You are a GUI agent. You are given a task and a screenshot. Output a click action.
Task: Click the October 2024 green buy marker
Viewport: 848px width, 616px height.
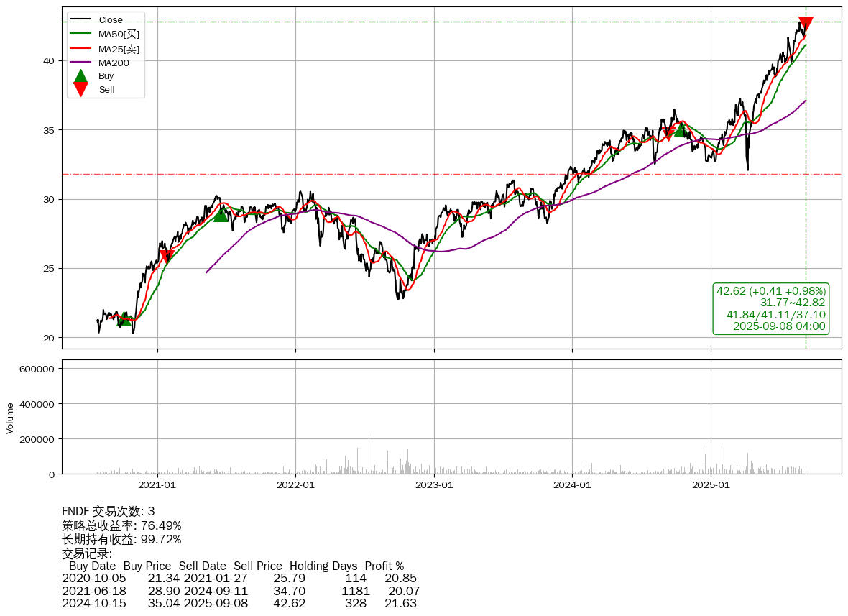pos(680,129)
